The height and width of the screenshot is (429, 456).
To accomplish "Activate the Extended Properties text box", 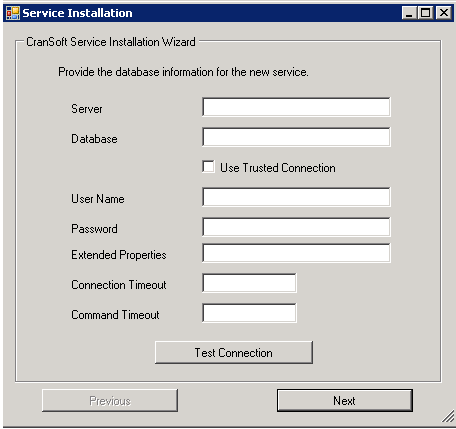I will (x=296, y=253).
